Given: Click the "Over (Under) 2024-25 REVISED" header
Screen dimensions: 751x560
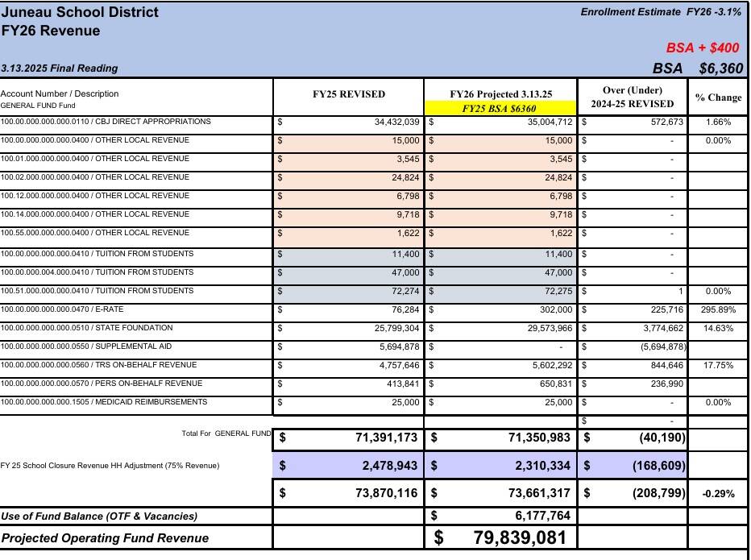Looking at the screenshot, I should click(x=633, y=97).
